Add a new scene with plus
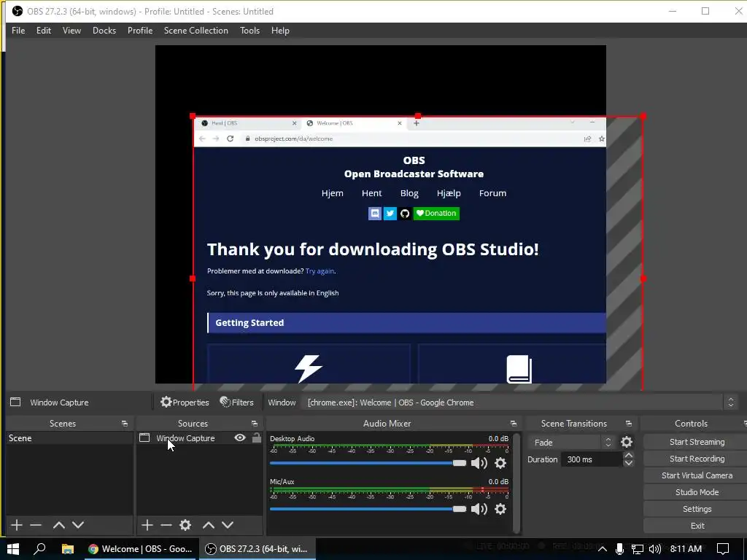The image size is (747, 560). 17,525
